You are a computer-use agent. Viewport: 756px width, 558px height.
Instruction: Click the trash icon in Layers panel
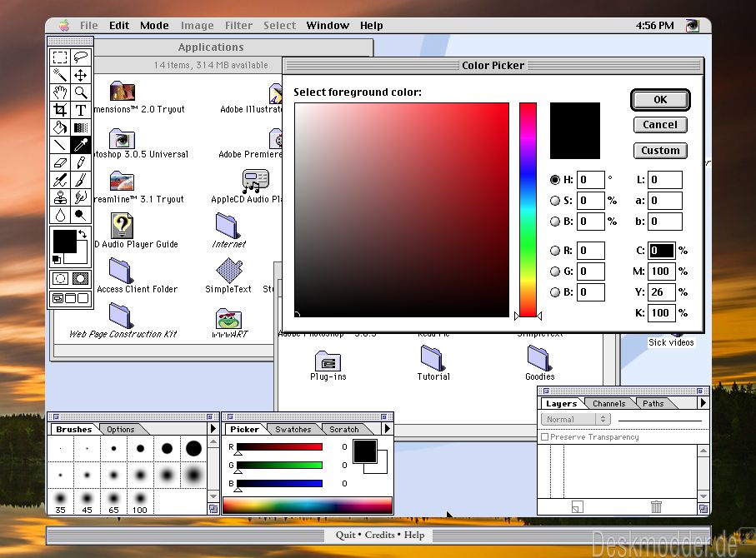656,506
